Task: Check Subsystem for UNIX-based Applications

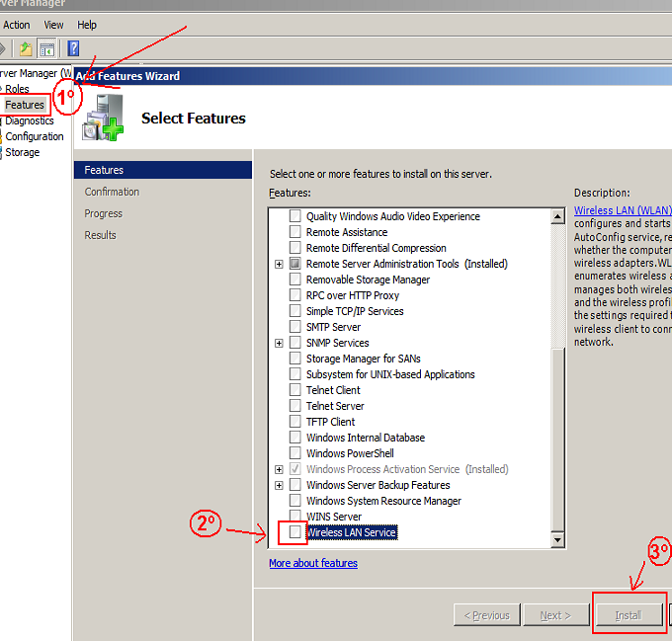Action: [294, 373]
